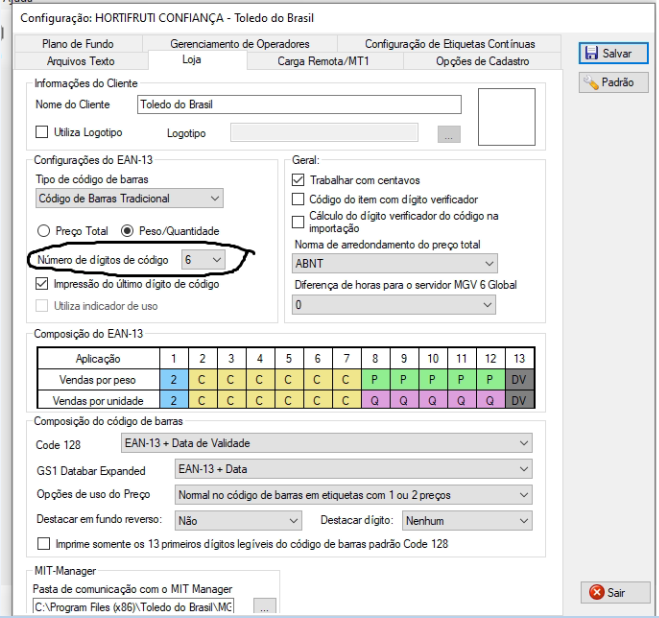Screen dimensions: 659x618
Task: Switch to Gerenciamento de Operadores tab
Action: pyautogui.click(x=240, y=44)
